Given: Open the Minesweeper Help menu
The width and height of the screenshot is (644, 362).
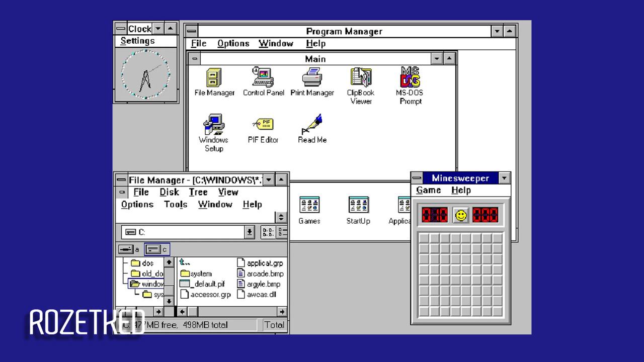Looking at the screenshot, I should click(x=461, y=190).
